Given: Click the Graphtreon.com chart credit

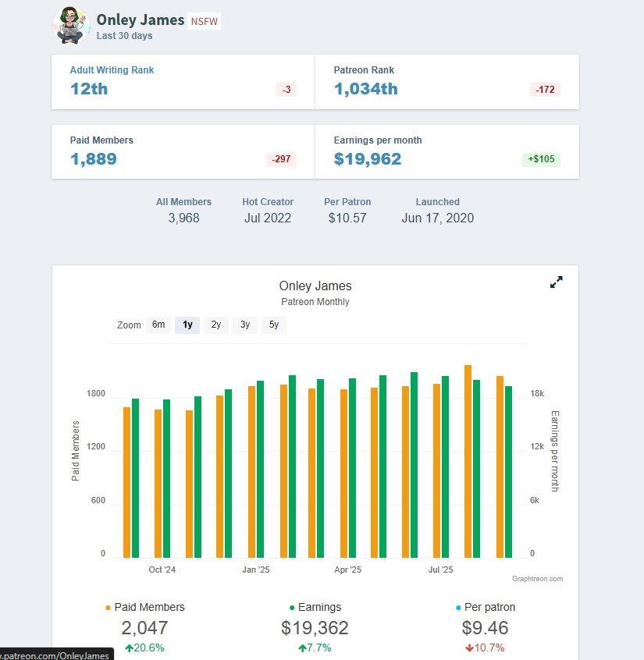Looking at the screenshot, I should pyautogui.click(x=537, y=579).
